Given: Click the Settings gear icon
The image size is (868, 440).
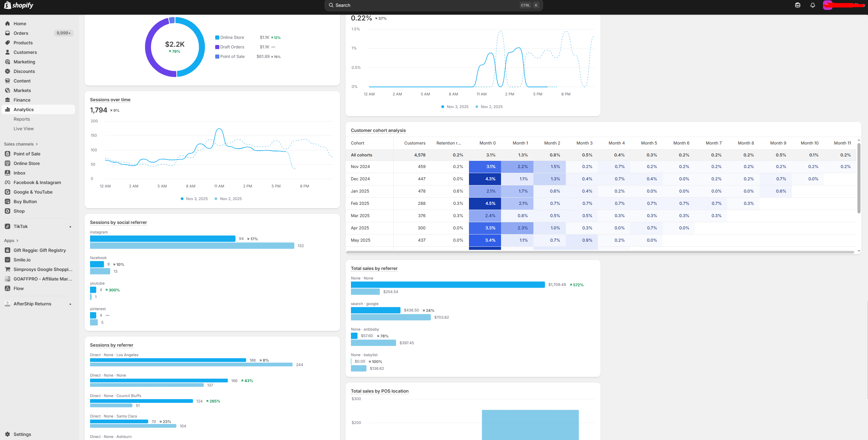Looking at the screenshot, I should click(x=8, y=434).
